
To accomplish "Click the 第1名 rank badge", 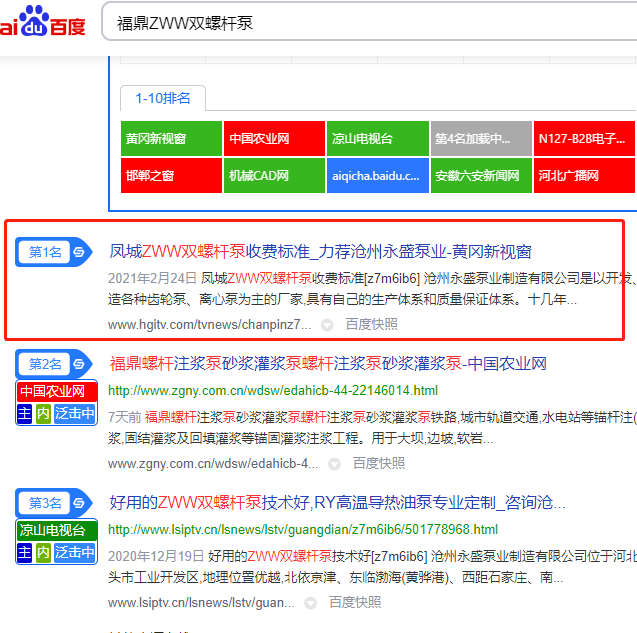I will (x=45, y=252).
